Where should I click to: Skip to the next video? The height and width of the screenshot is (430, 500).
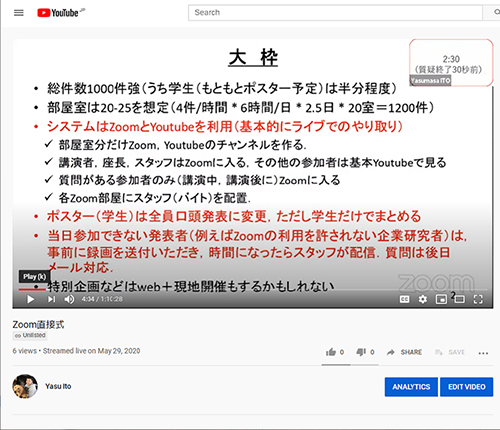(x=51, y=299)
